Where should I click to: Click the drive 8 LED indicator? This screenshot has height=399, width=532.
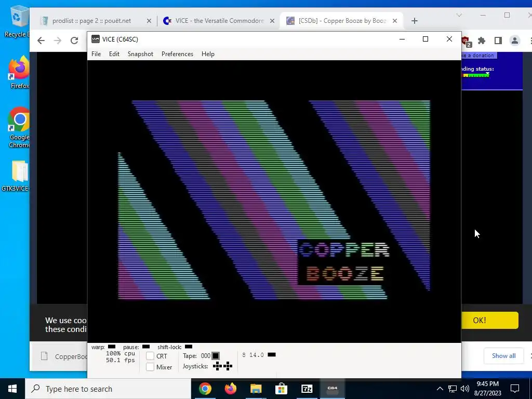point(272,355)
